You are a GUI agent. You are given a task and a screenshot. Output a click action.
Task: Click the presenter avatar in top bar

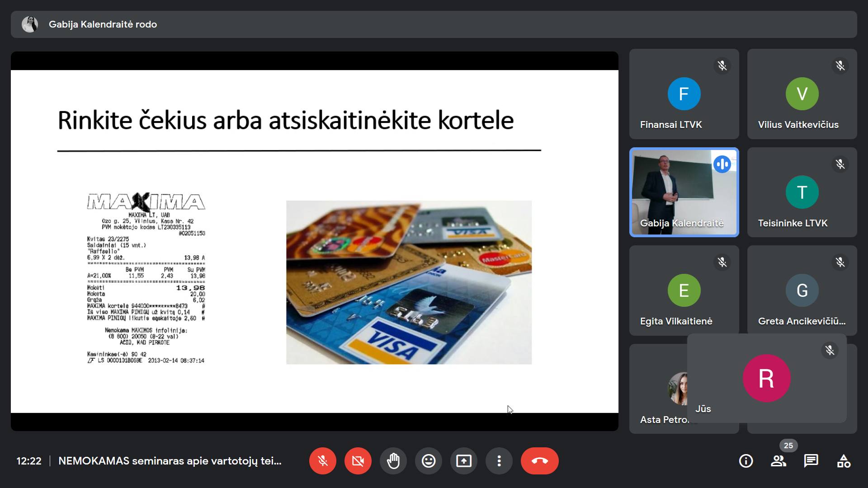coord(30,24)
